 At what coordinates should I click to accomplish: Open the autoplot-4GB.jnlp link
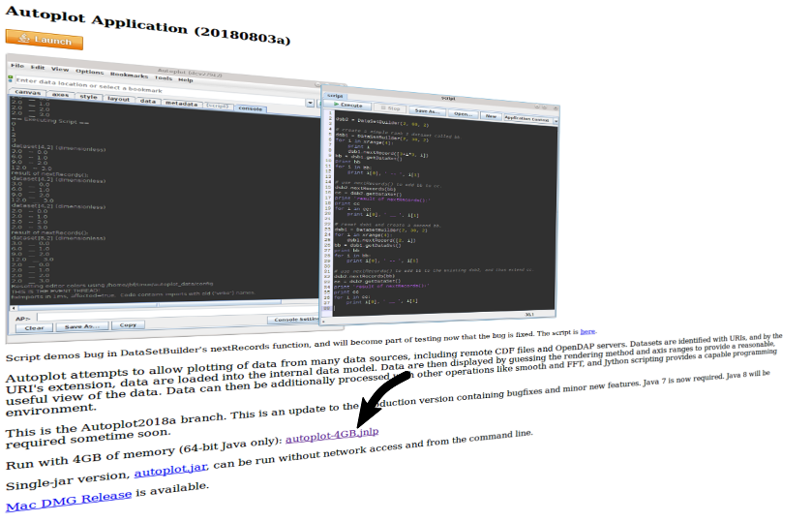[332, 435]
